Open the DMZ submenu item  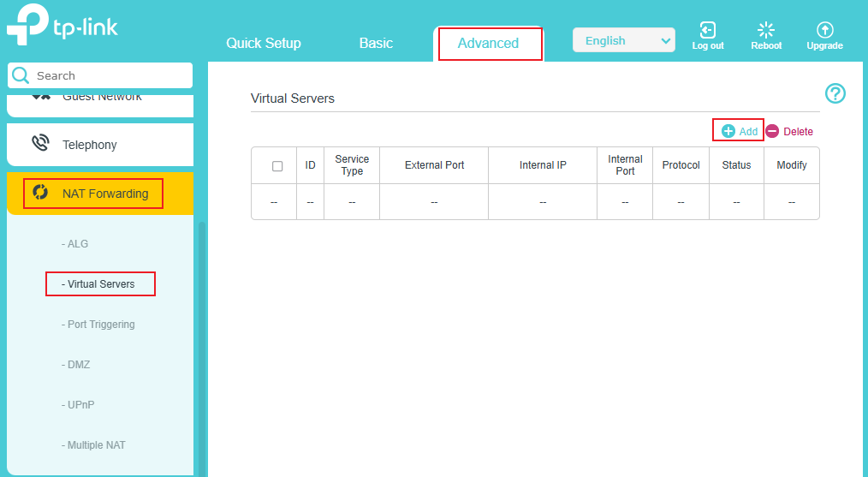pos(75,365)
